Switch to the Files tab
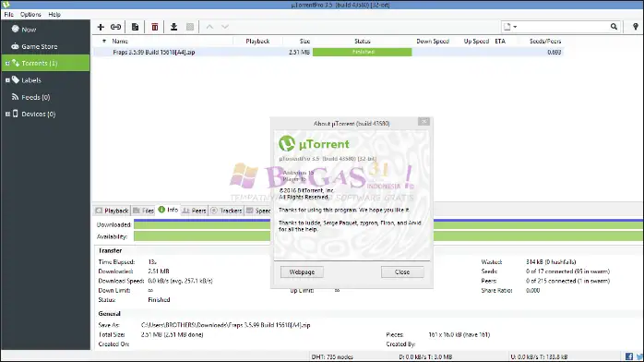644x362 pixels. pos(143,211)
